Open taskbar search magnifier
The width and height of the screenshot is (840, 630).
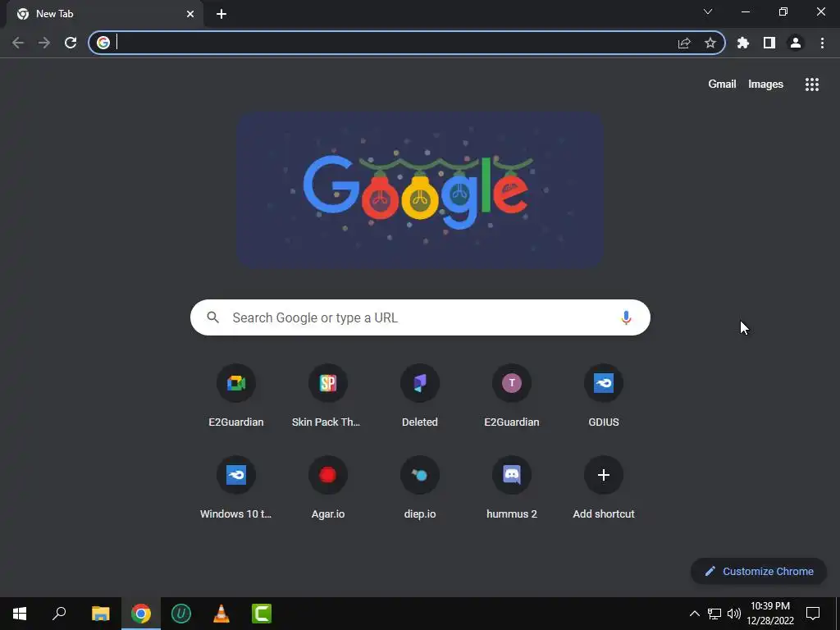[x=59, y=614]
